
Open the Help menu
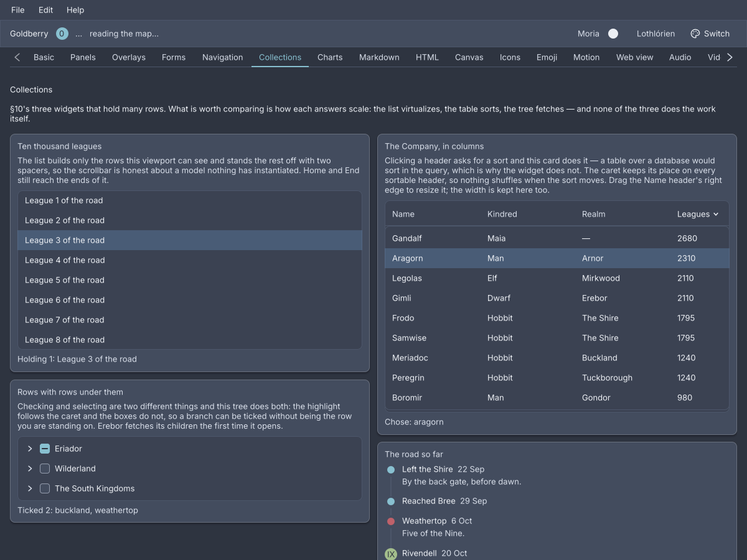[75, 10]
